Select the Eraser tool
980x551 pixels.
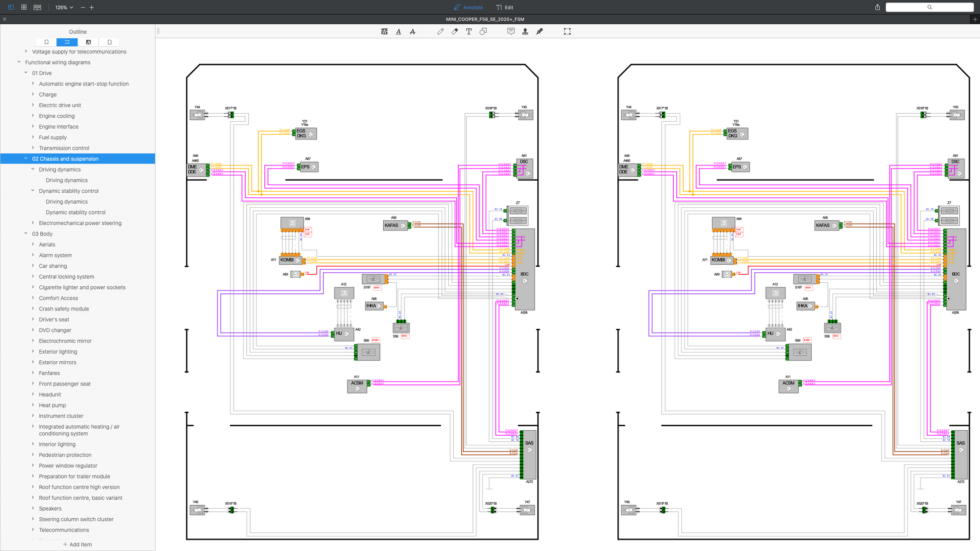tap(455, 31)
